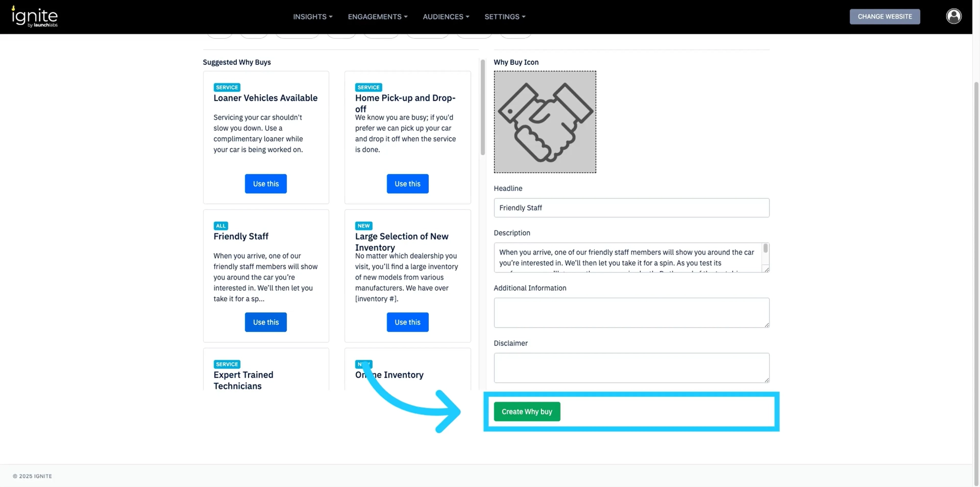The width and height of the screenshot is (980, 487).
Task: Expand the Engagements dropdown menu
Action: pyautogui.click(x=377, y=17)
